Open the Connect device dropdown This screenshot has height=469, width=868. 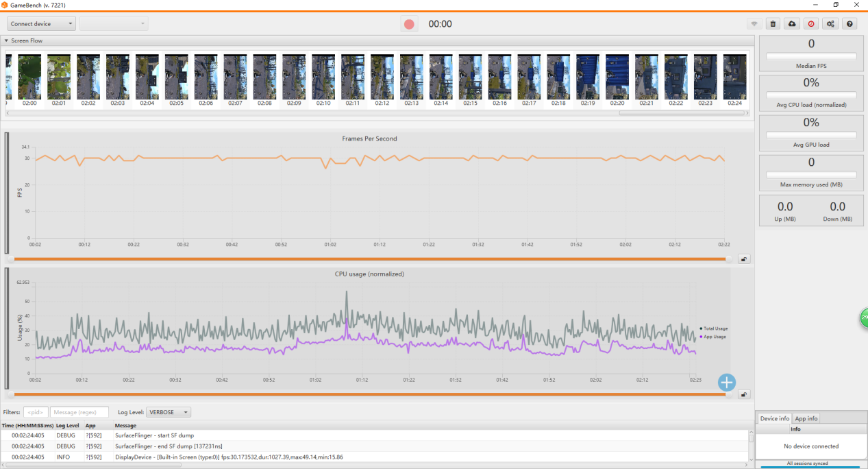click(42, 24)
